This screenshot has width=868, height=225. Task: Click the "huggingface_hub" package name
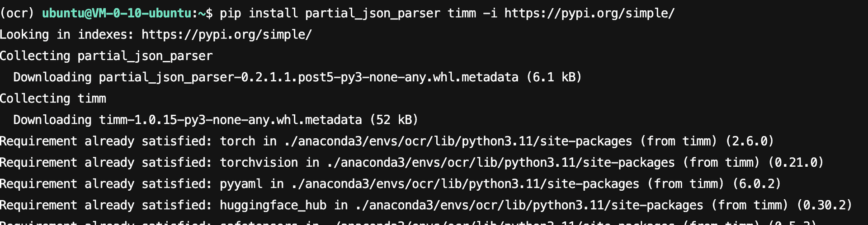[273, 205]
